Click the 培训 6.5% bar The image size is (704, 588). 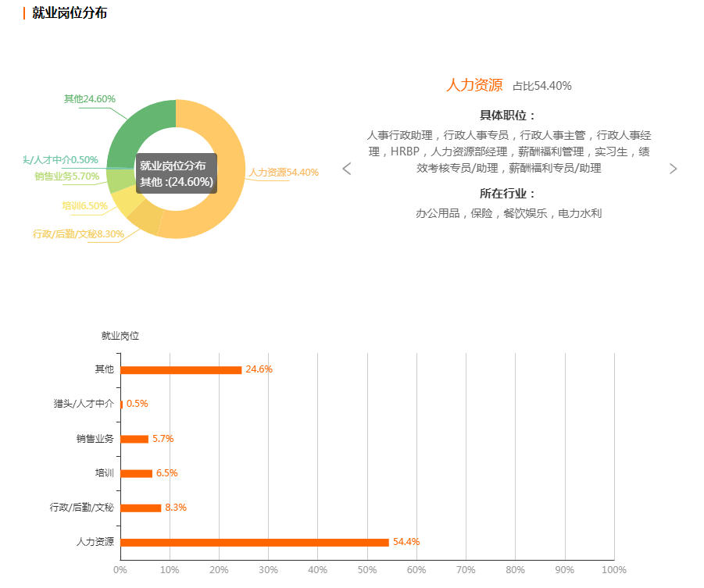tap(137, 473)
